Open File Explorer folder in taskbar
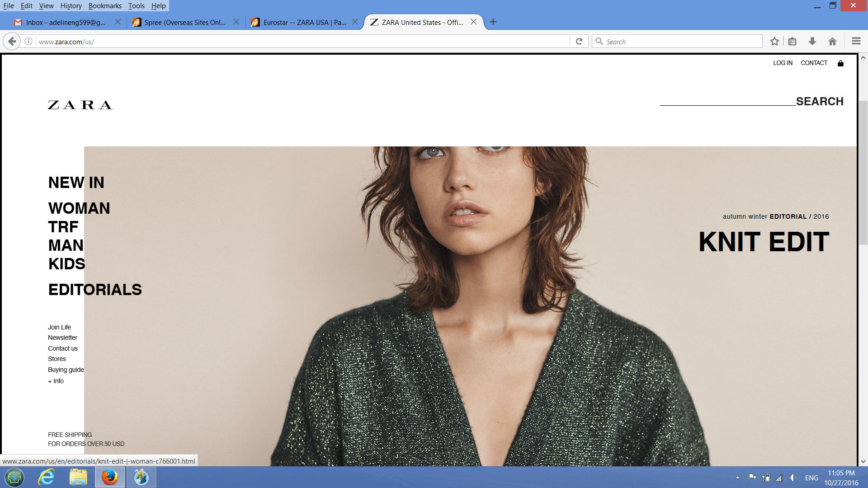Viewport: 868px width, 488px height. coord(78,477)
